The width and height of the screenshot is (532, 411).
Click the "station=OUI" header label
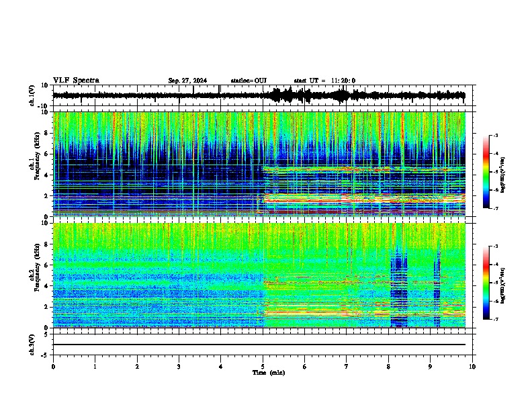(249, 81)
